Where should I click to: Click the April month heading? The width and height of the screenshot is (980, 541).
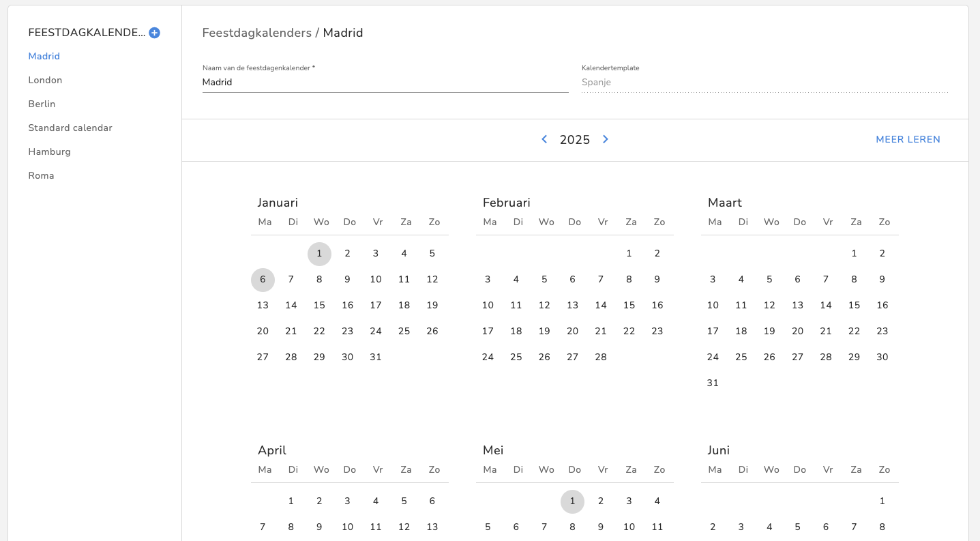[272, 450]
